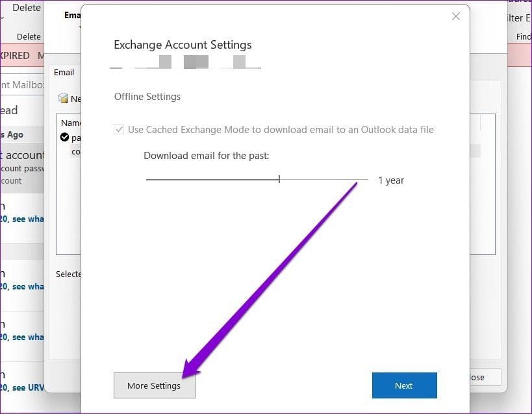Open the email mentioning 'see URV'
The image size is (532, 414).
click(x=22, y=382)
